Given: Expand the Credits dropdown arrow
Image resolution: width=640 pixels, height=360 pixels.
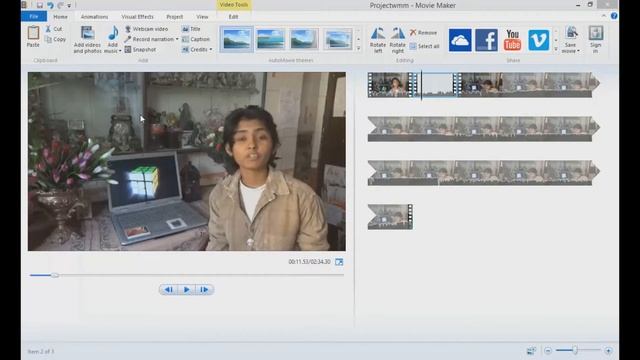Looking at the screenshot, I should (x=211, y=49).
